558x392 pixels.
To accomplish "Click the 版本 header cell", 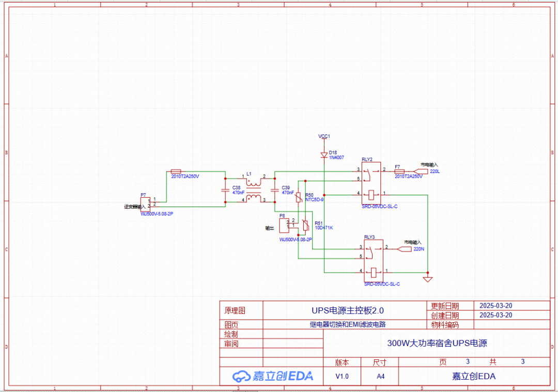I will pos(342,363).
